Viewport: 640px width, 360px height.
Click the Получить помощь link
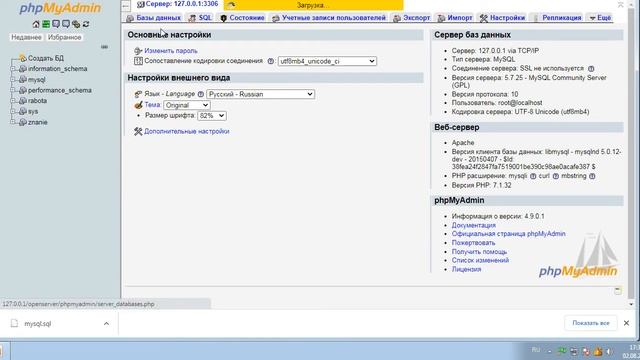click(x=479, y=252)
